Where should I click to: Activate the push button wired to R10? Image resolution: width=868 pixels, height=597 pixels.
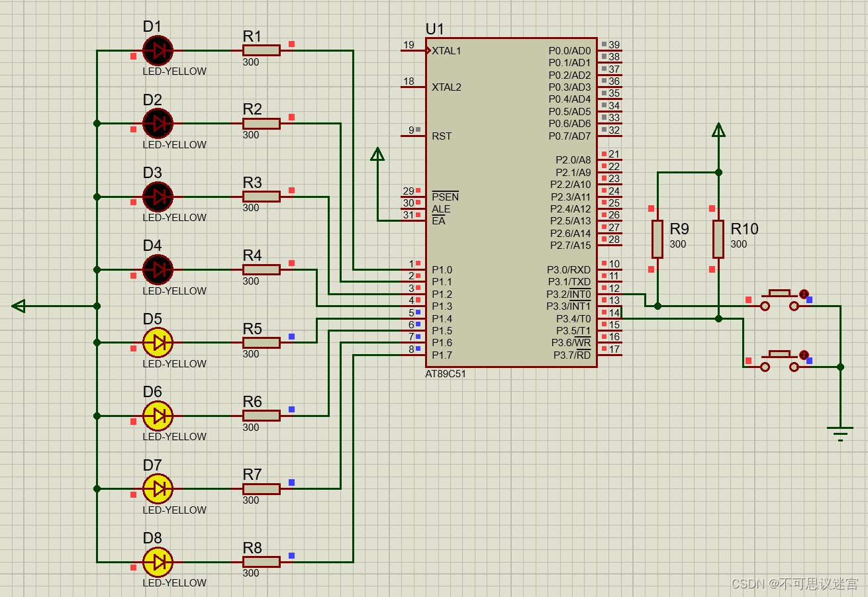[x=780, y=361]
